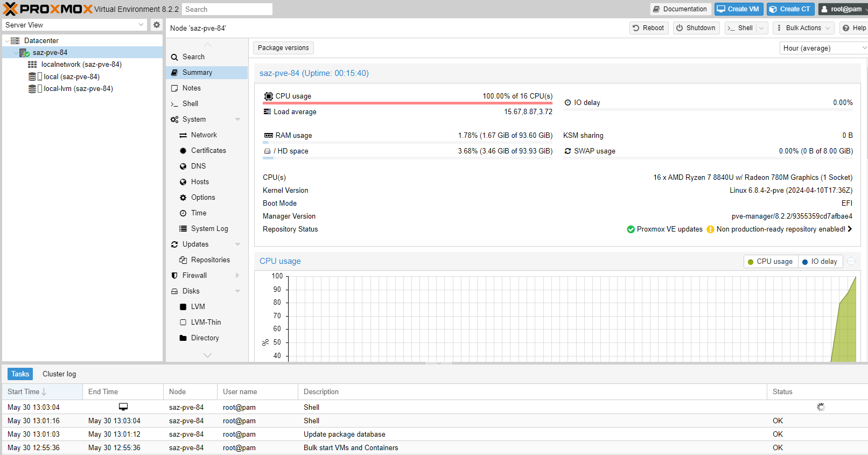This screenshot has width=868, height=455.
Task: Open the localnetwork (saz-pve-84) item
Action: [81, 65]
